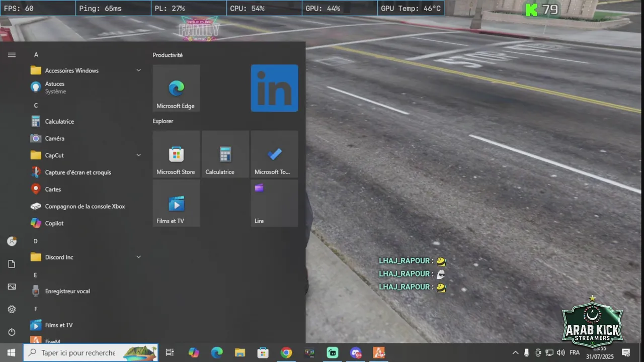The height and width of the screenshot is (362, 644).
Task: Open the Calculatrice tile under Explorer
Action: click(x=225, y=154)
